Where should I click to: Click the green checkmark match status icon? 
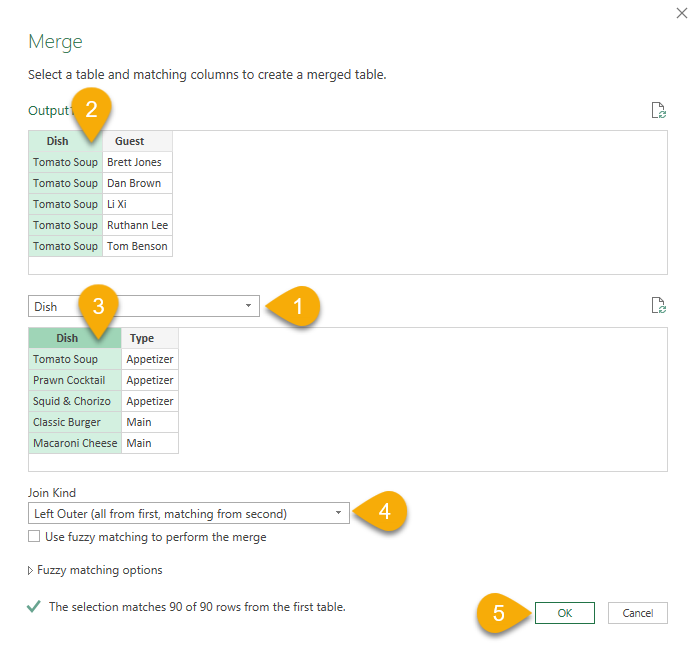[x=35, y=607]
